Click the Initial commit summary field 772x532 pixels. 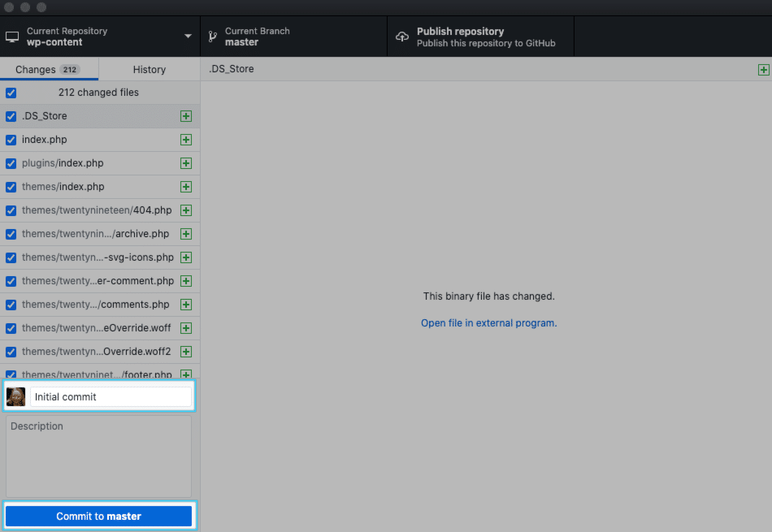point(111,396)
